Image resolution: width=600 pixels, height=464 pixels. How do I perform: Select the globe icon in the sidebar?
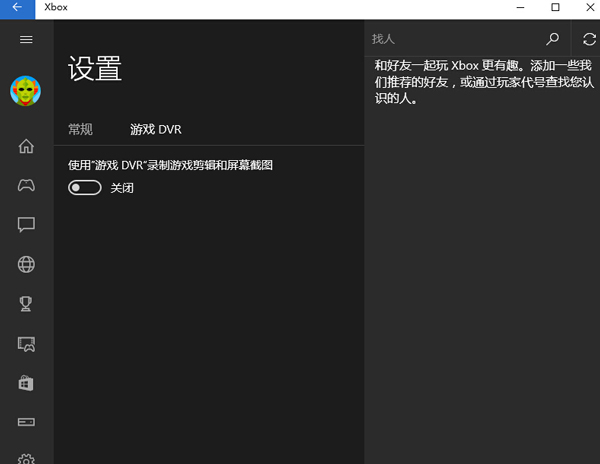pos(27,265)
